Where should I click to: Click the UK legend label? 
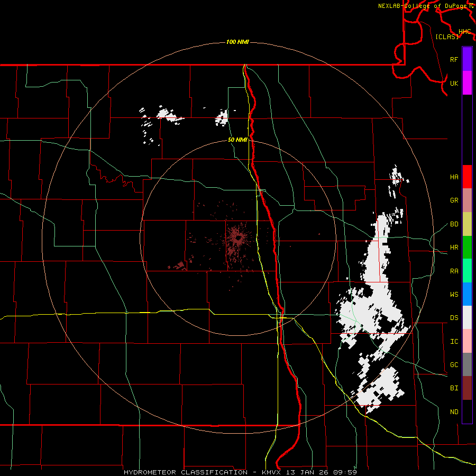pos(454,83)
